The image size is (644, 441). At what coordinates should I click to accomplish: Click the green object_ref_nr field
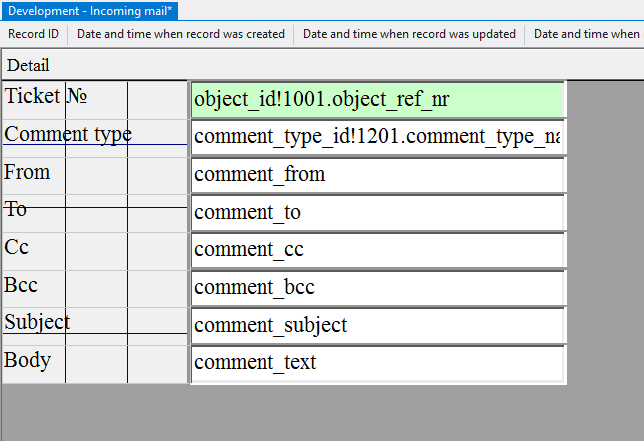point(377,100)
